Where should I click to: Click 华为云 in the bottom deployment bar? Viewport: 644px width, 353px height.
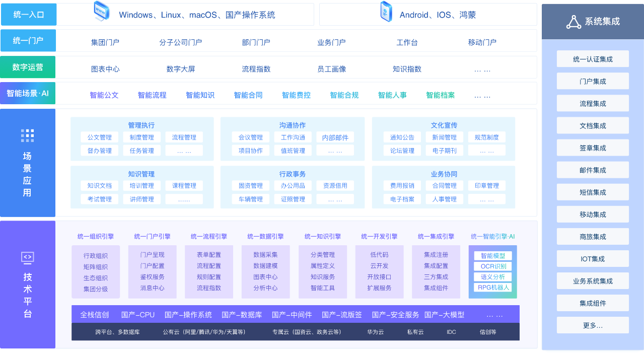click(376, 332)
